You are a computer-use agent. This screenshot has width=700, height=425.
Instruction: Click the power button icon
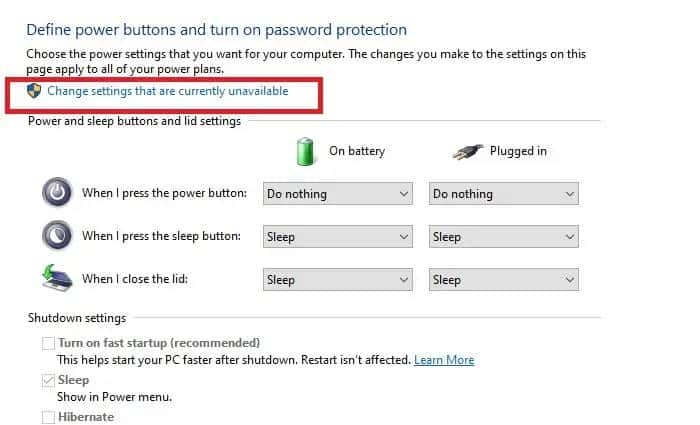[56, 193]
